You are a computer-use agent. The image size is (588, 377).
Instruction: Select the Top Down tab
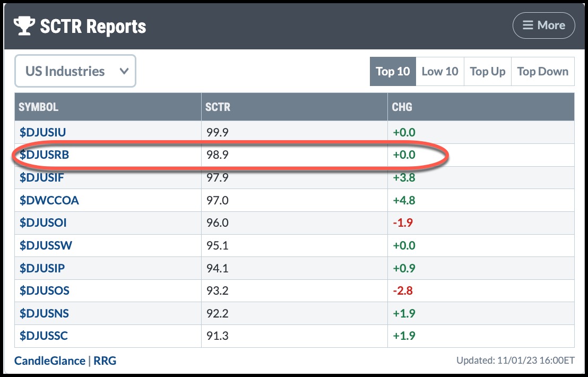[542, 71]
